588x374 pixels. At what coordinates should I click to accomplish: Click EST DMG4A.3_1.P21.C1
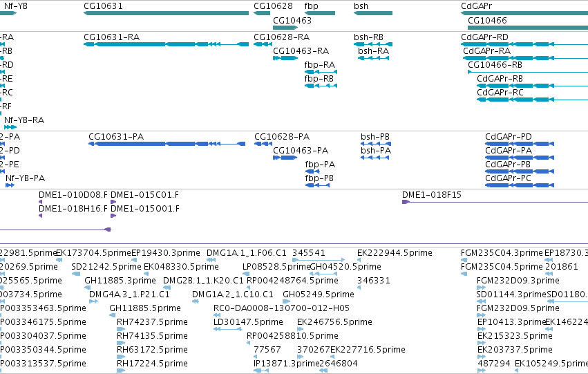click(93, 301)
